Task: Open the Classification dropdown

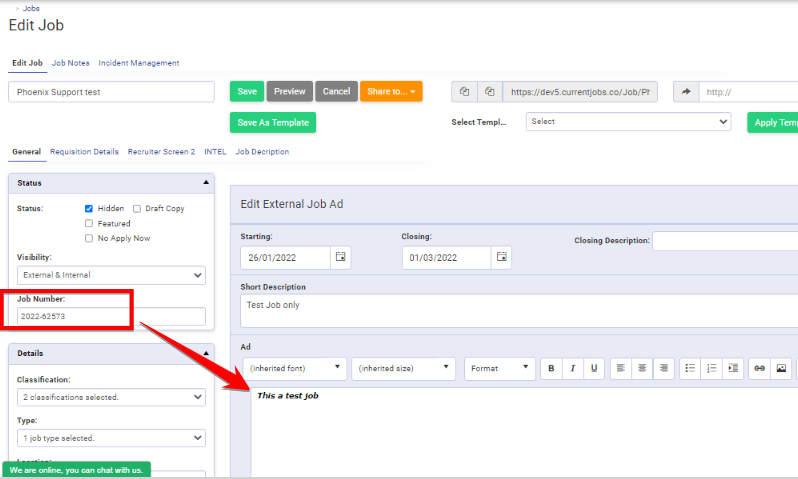Action: pos(111,397)
